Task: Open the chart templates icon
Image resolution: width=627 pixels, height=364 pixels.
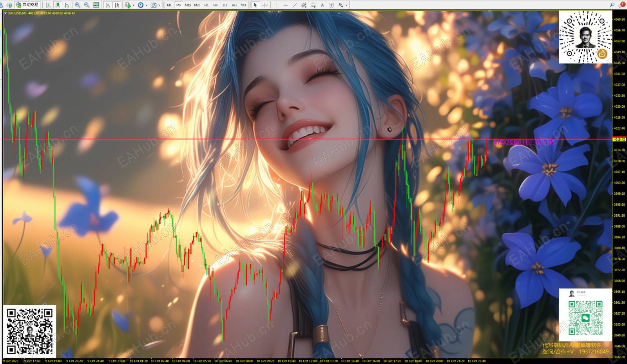Action: click(154, 5)
